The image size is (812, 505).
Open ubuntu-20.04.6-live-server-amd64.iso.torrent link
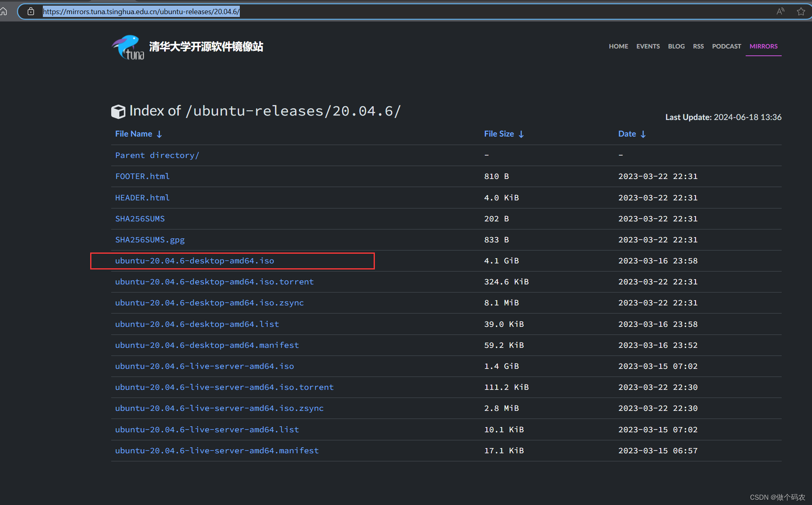pos(224,387)
